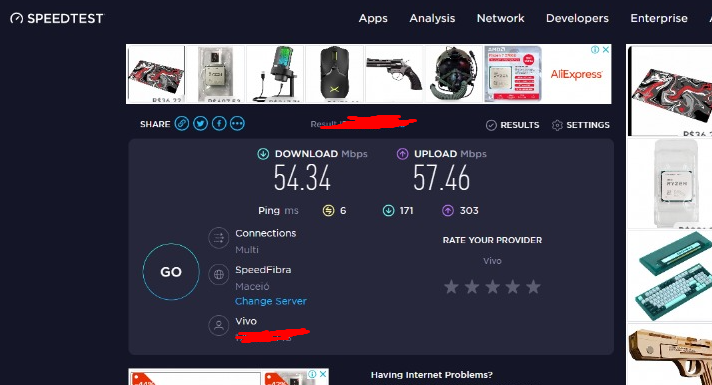Rate provider four stars
The height and width of the screenshot is (385, 712).
[x=513, y=287]
